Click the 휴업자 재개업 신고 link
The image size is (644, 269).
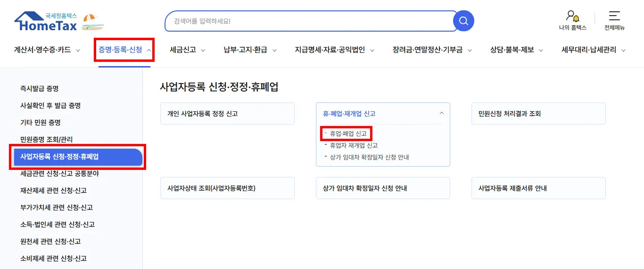coord(354,145)
